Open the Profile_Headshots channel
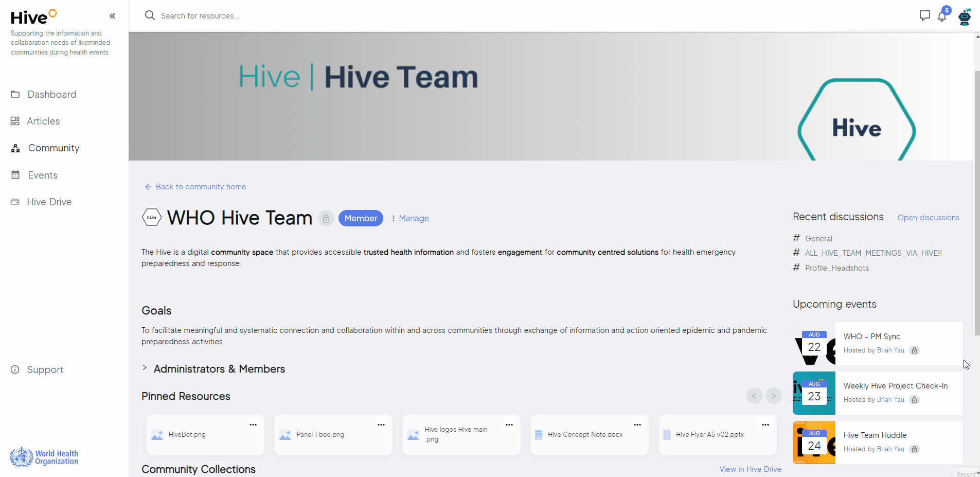 [836, 268]
